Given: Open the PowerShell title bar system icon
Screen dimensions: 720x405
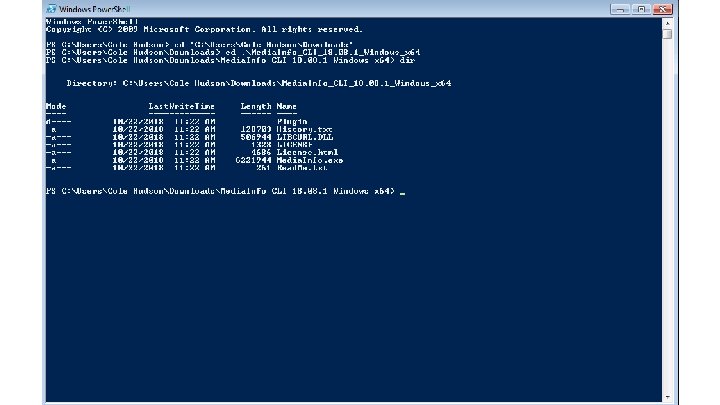Looking at the screenshot, I should click(x=51, y=9).
